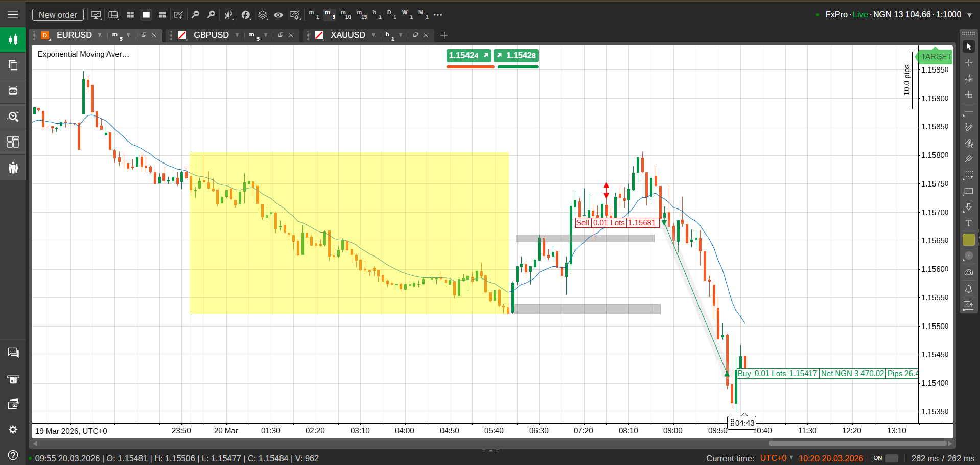The height and width of the screenshot is (465, 980).
Task: Select the crosshair cursor tool
Action: tap(968, 63)
